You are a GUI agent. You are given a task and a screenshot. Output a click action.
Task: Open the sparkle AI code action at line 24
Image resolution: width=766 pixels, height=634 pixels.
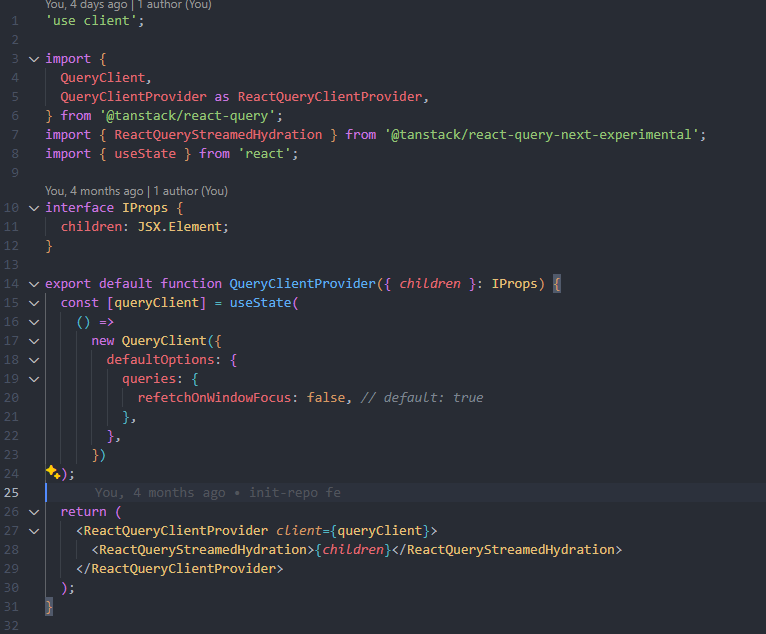[53, 472]
